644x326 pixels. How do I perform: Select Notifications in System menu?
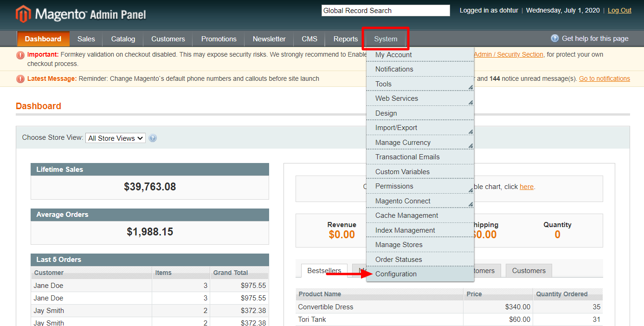tap(420, 69)
